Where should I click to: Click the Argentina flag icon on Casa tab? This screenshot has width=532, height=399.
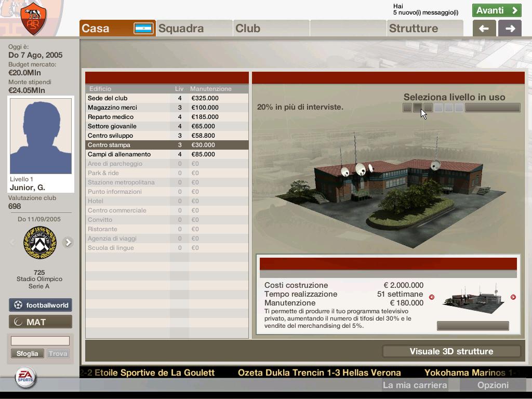coord(143,29)
